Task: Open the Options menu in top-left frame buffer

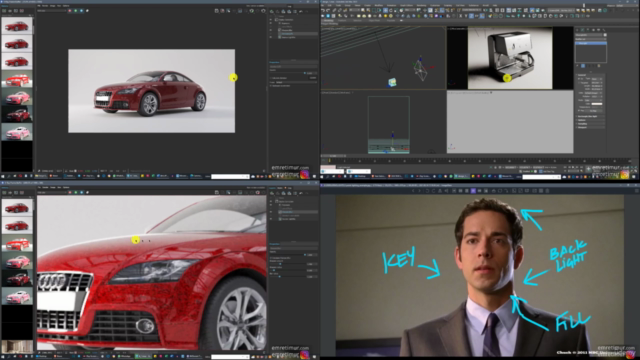Action: 66,6
